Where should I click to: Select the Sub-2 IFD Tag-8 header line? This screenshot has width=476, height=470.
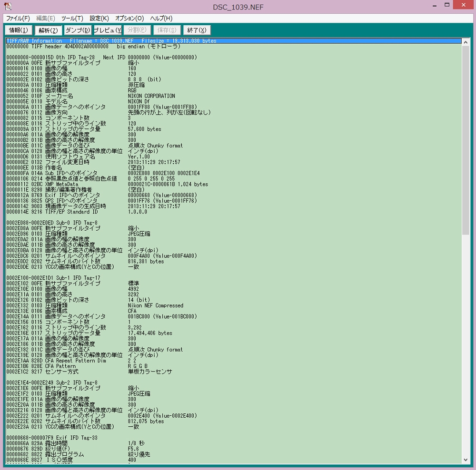tap(233, 382)
